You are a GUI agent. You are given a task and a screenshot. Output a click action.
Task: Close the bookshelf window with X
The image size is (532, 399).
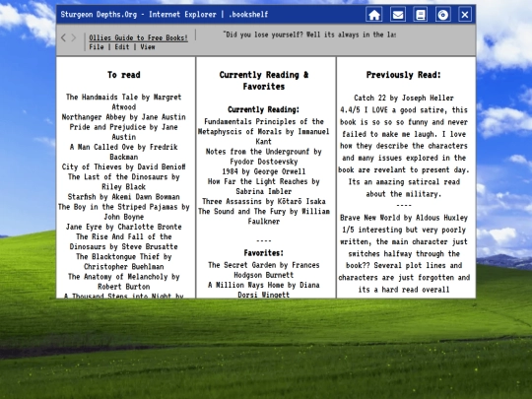tap(465, 15)
